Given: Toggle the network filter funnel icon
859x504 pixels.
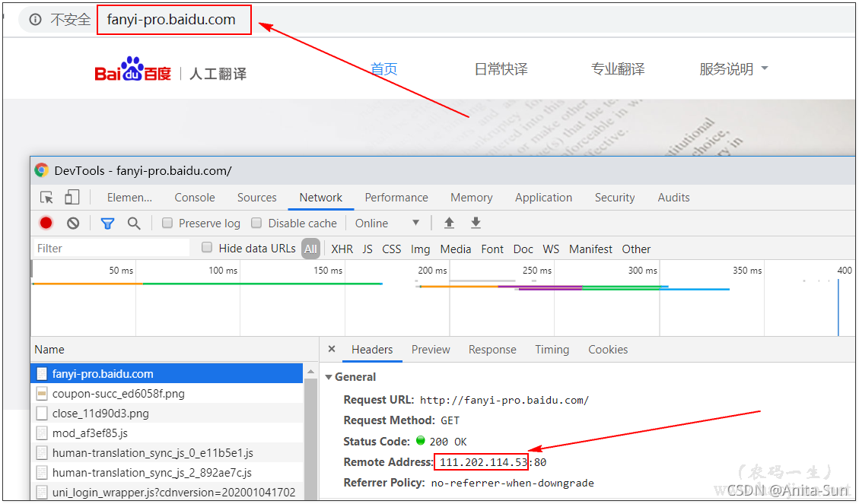Looking at the screenshot, I should tap(107, 223).
